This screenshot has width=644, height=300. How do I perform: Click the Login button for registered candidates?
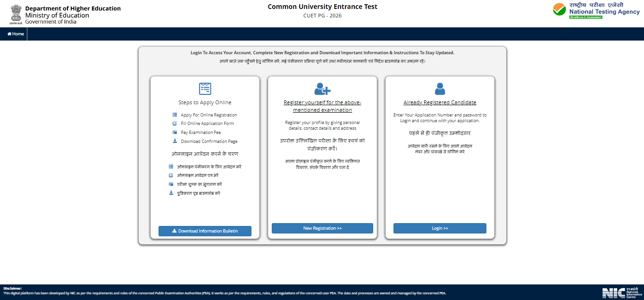point(439,228)
